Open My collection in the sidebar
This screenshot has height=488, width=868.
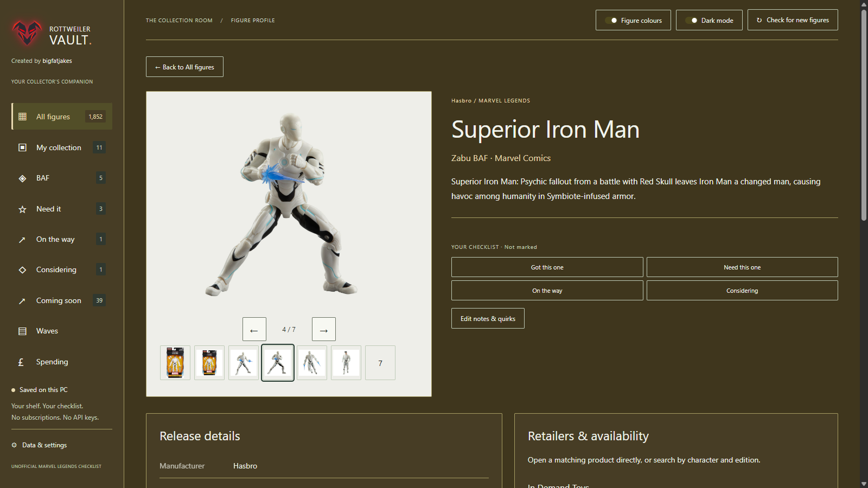(62, 147)
